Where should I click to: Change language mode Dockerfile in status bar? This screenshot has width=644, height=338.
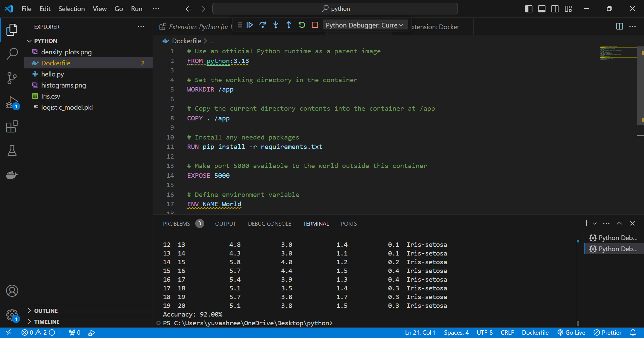pyautogui.click(x=535, y=333)
